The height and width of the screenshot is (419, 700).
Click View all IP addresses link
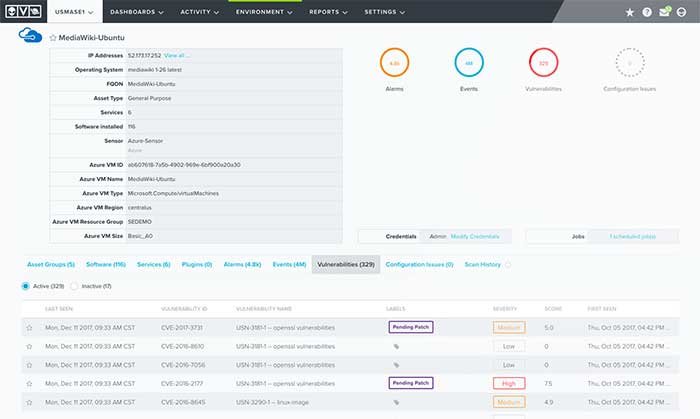coord(176,55)
